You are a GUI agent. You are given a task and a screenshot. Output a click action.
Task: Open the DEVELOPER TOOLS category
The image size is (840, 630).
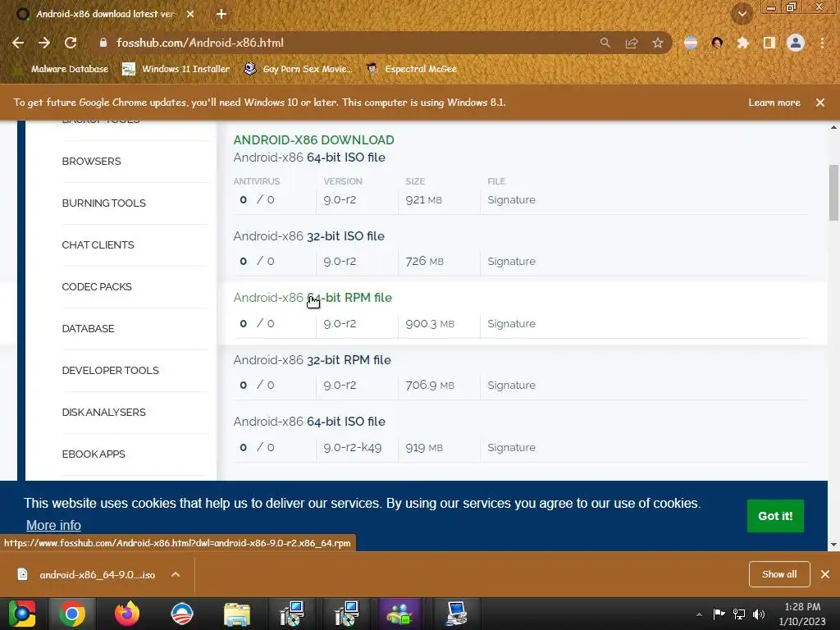(x=111, y=370)
